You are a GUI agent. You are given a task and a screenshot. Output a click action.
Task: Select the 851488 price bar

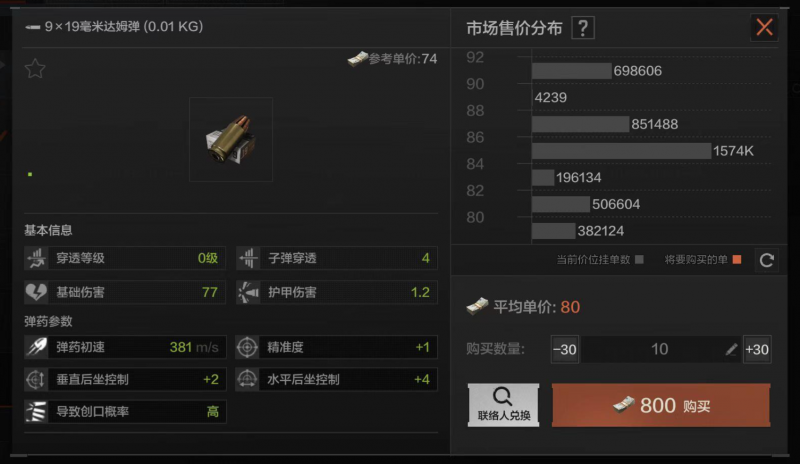pos(580,124)
